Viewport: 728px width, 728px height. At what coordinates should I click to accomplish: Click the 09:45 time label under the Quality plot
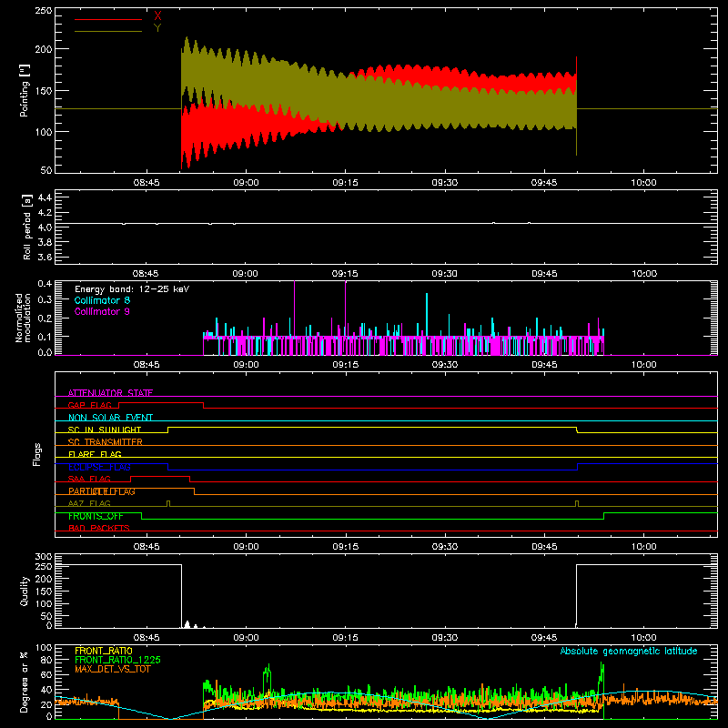[x=544, y=638]
